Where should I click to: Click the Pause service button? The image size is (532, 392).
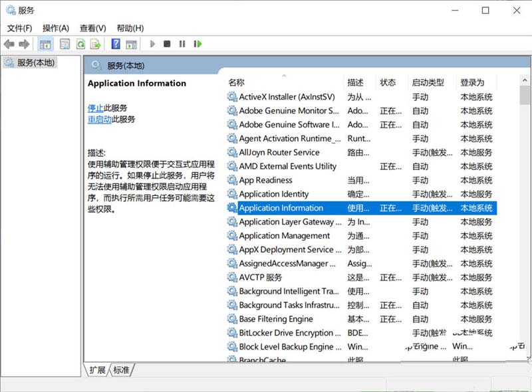182,44
